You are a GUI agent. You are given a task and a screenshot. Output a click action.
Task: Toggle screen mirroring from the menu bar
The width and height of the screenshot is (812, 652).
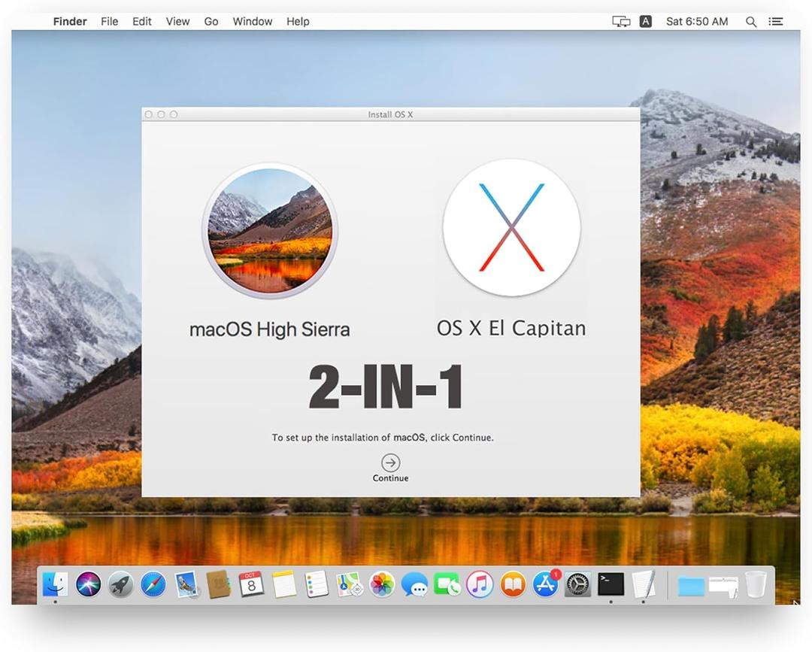tap(621, 21)
